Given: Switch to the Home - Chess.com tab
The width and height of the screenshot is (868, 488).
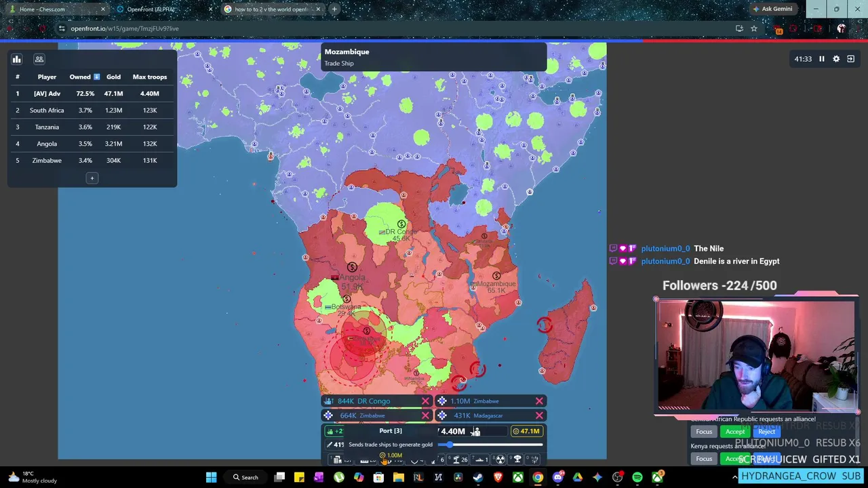Looking at the screenshot, I should pos(56,9).
